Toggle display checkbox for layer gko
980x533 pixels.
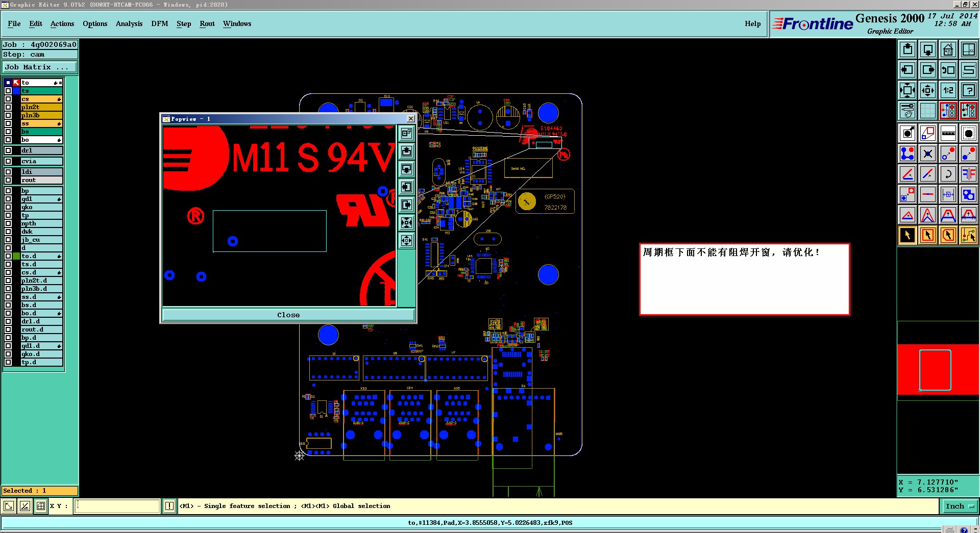pos(8,207)
